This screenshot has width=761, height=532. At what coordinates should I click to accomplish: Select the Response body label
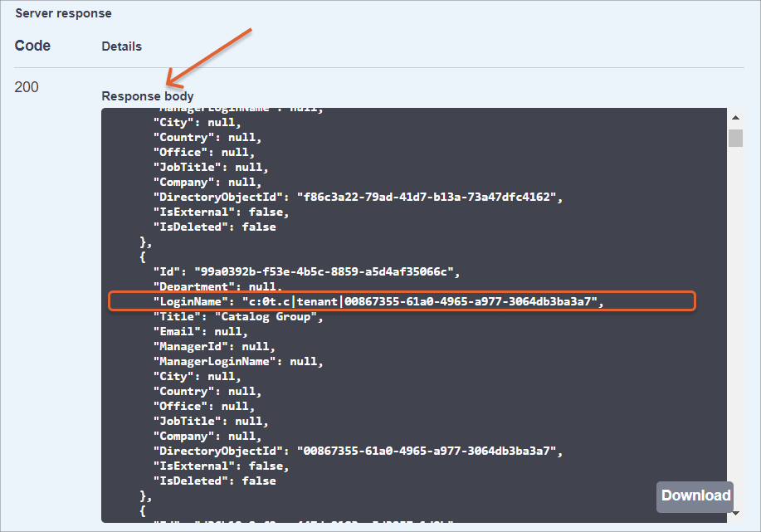(148, 96)
